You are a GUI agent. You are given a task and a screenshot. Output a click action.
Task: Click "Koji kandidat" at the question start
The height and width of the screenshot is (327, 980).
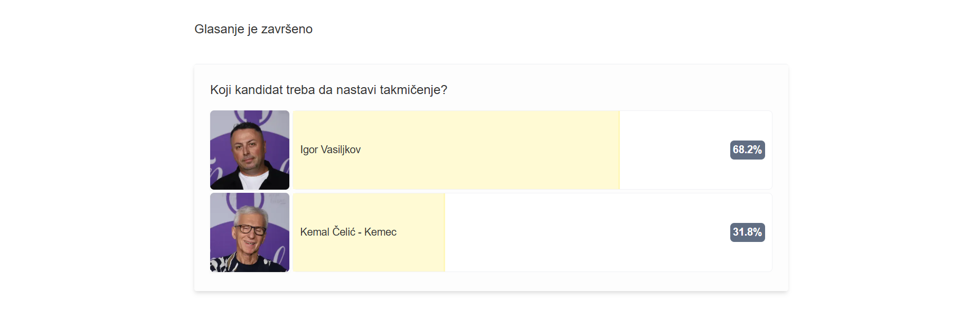click(246, 90)
